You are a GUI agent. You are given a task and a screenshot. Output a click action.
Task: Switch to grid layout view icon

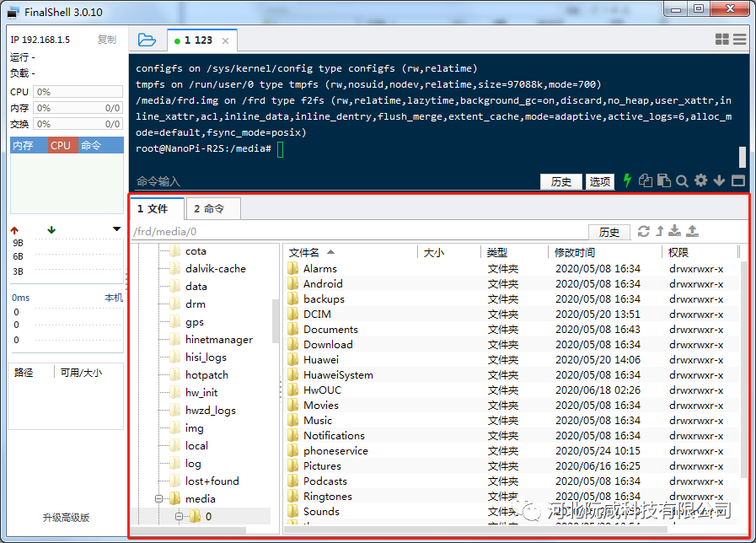pos(721,39)
